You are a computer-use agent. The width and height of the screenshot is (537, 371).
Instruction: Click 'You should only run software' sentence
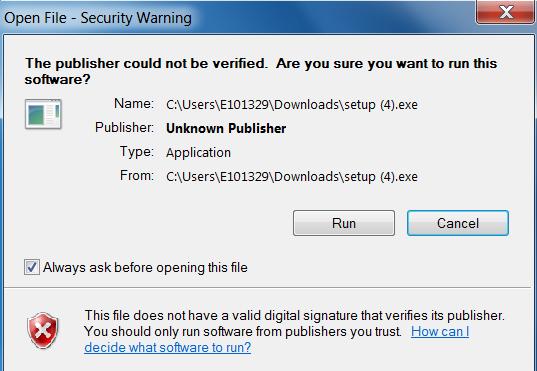click(243, 332)
